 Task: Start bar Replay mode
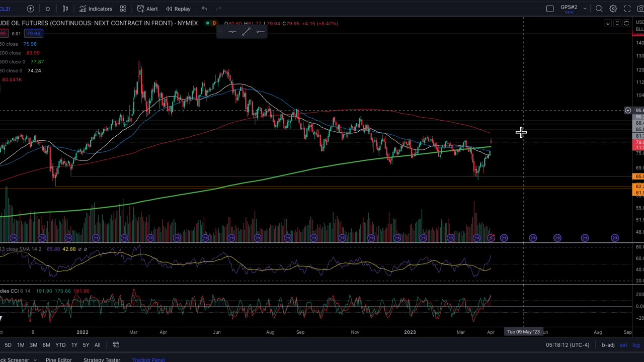(x=178, y=9)
